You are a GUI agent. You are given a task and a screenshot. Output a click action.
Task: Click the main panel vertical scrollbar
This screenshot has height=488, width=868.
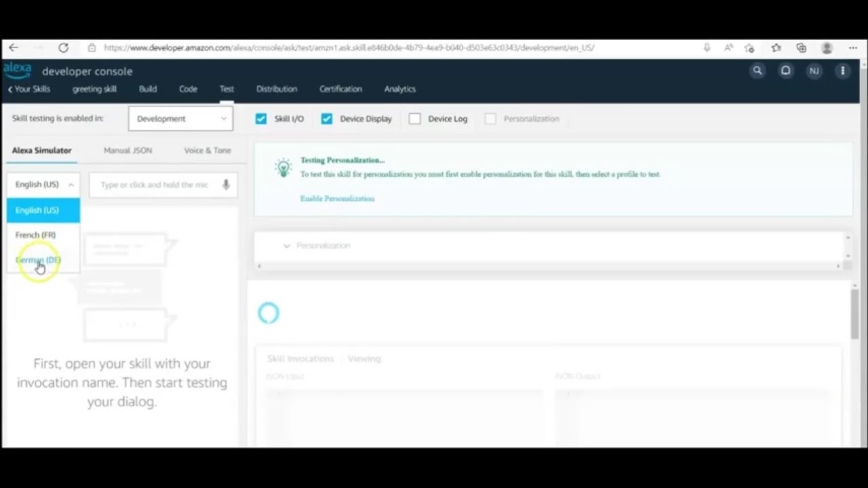855,315
